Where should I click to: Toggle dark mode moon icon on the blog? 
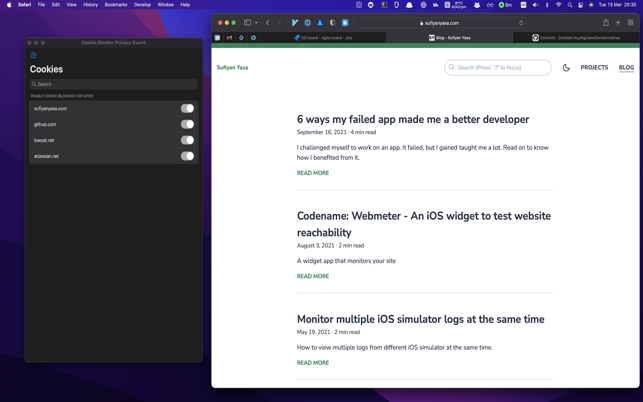[566, 68]
